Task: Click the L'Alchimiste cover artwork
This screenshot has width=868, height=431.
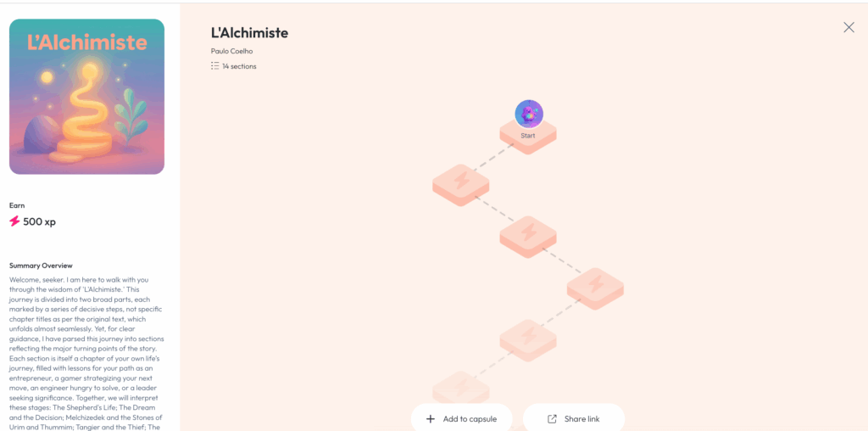Action: 86,97
